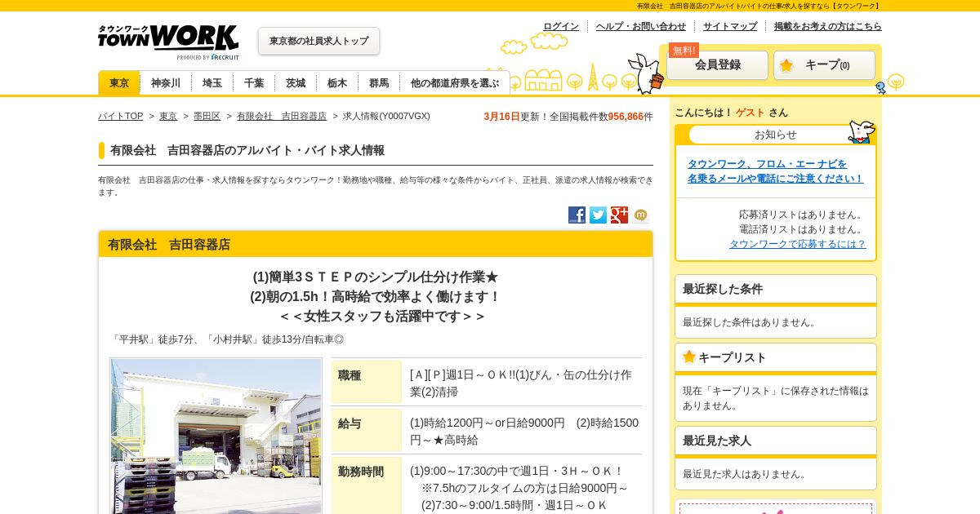This screenshot has width=980, height=514.
Task: Select the 神奈川 region tab
Action: [166, 83]
